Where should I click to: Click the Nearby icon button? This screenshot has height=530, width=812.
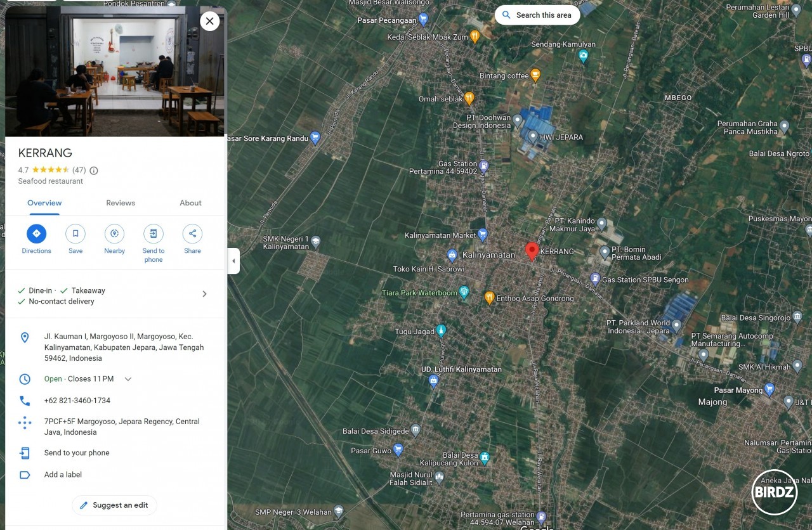click(114, 233)
